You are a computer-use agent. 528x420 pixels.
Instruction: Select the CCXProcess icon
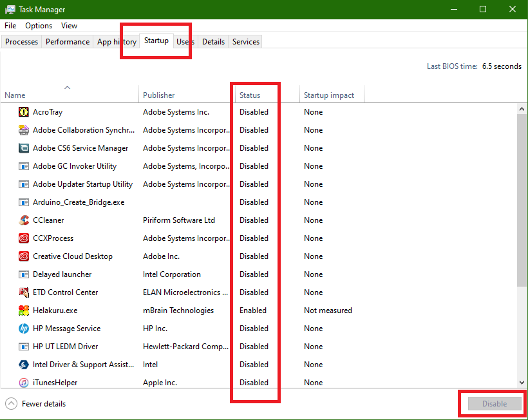tap(24, 238)
